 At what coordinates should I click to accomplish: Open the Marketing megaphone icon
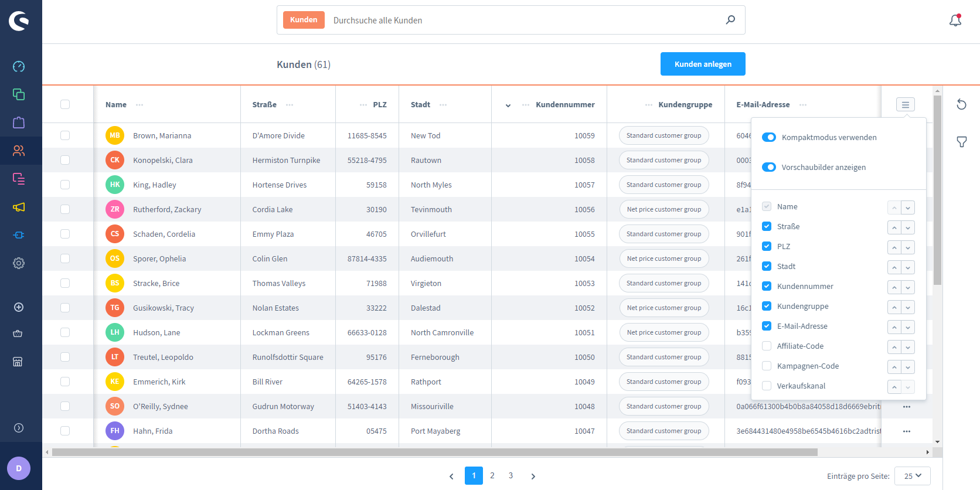(19, 207)
